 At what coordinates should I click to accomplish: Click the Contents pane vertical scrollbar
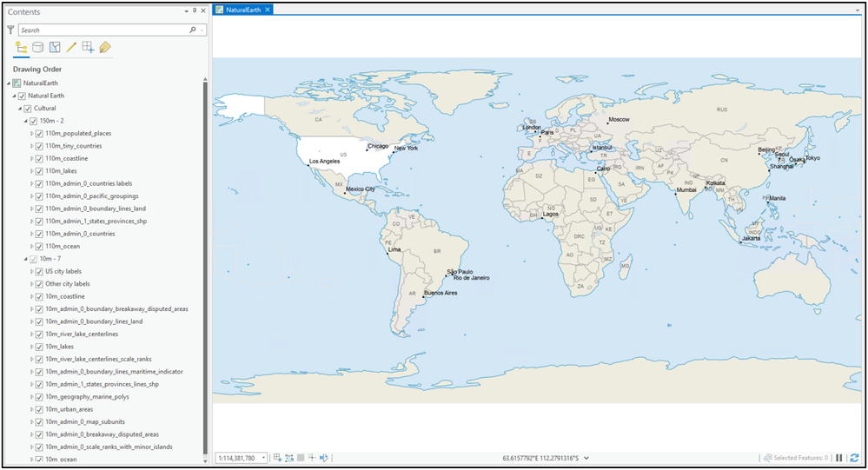(x=205, y=269)
